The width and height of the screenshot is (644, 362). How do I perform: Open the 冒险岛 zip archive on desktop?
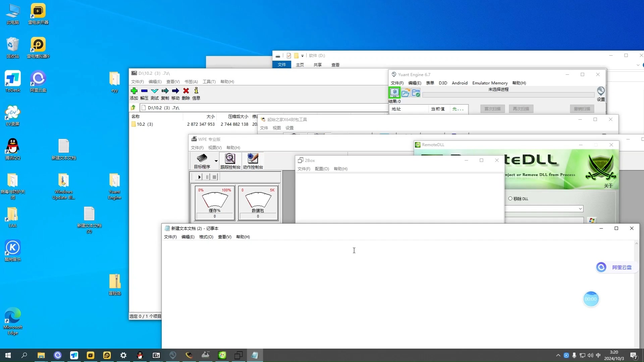tap(114, 285)
